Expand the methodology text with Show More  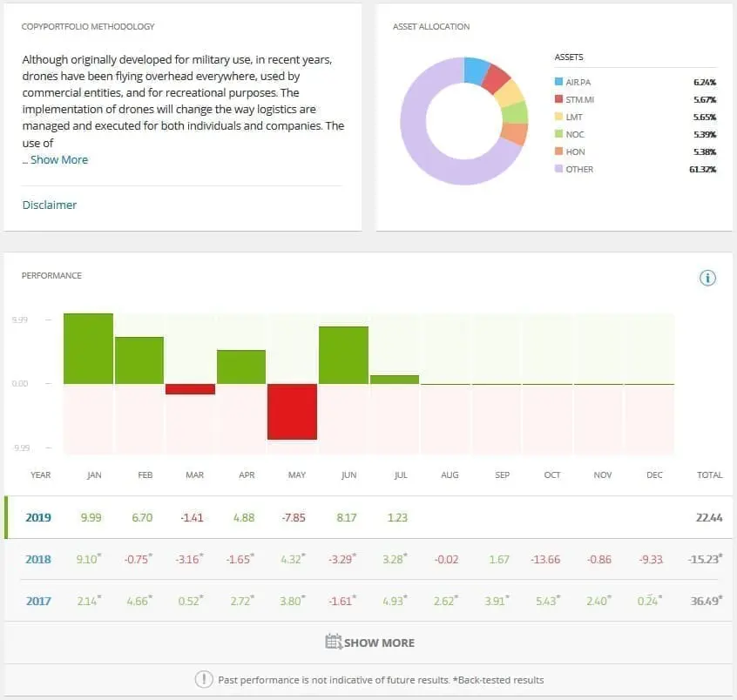pyautogui.click(x=61, y=159)
